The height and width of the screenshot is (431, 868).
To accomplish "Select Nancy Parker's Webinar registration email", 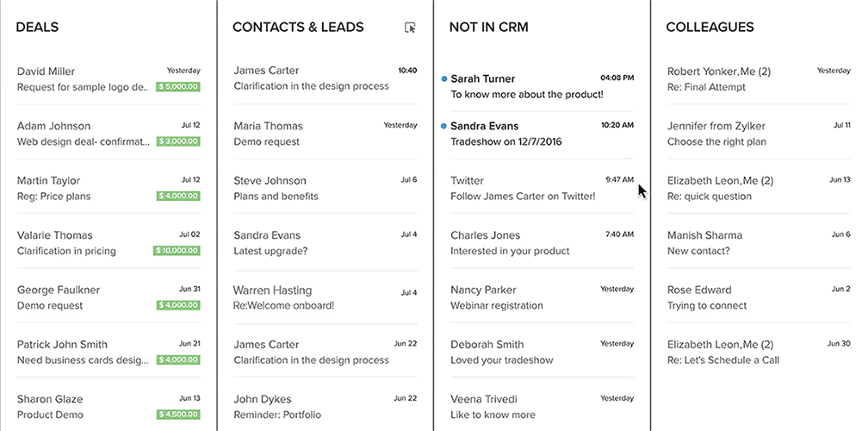I will pos(542,297).
